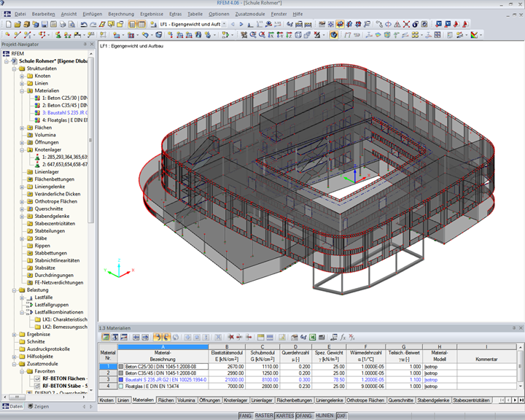Click the Zeigen navigator tab button
The image size is (525, 420).
click(x=38, y=406)
